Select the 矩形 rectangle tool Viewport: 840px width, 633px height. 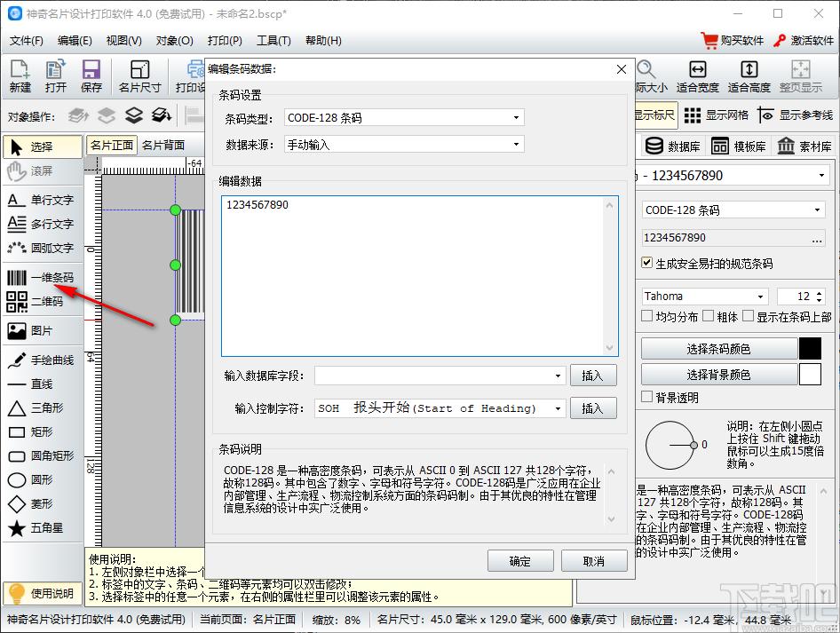(x=43, y=431)
